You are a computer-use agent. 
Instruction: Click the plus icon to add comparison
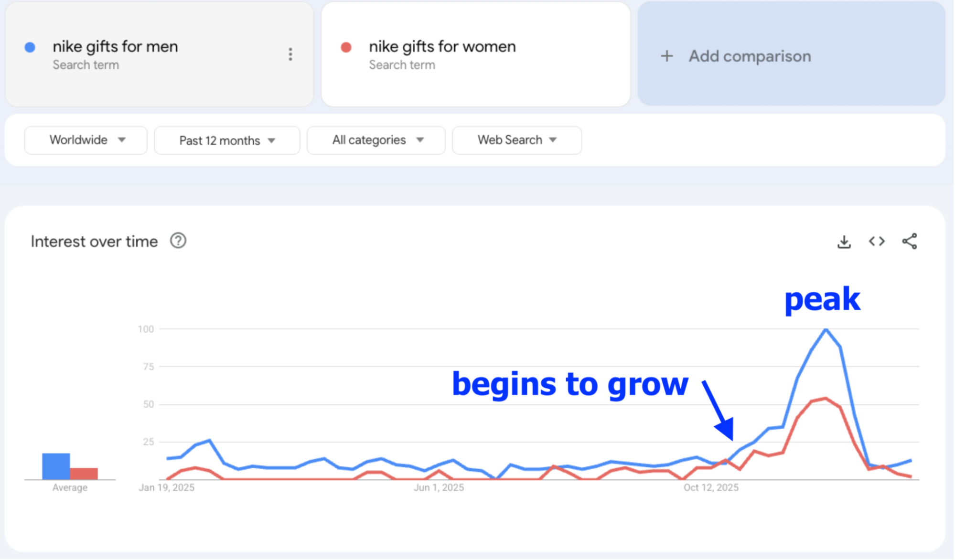point(666,56)
